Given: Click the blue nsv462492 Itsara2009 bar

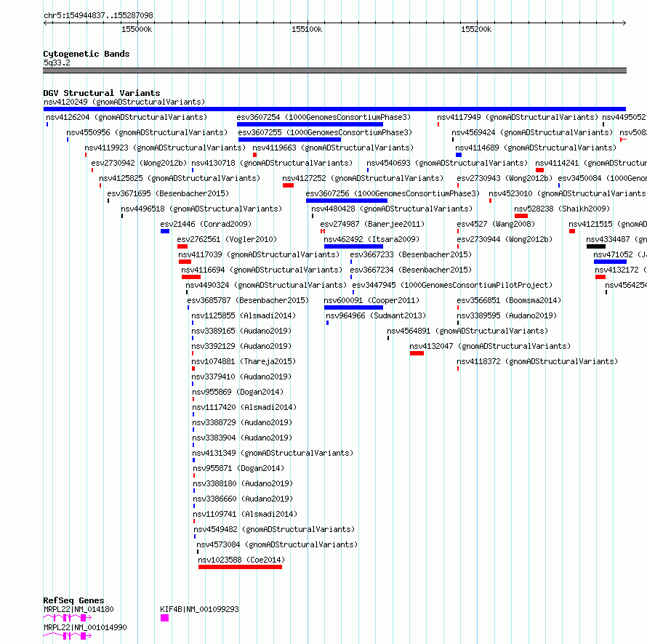Looking at the screenshot, I should coord(353,246).
